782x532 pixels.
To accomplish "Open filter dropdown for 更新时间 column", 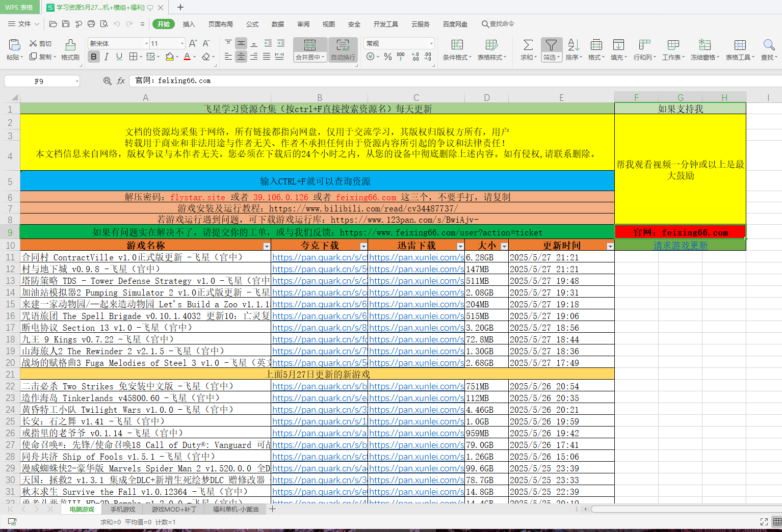I will (x=610, y=246).
